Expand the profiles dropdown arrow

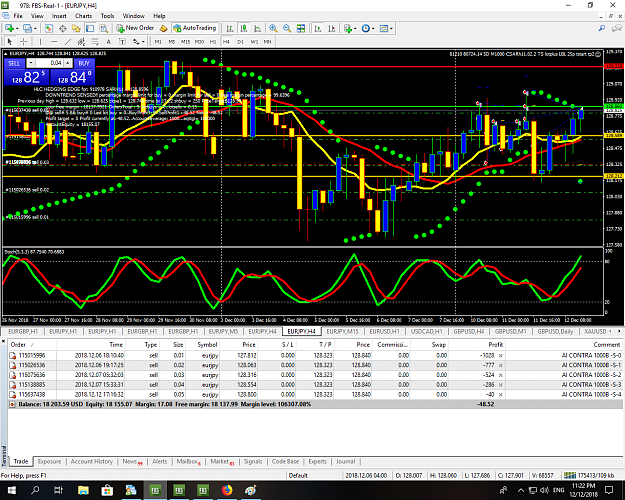click(x=35, y=28)
